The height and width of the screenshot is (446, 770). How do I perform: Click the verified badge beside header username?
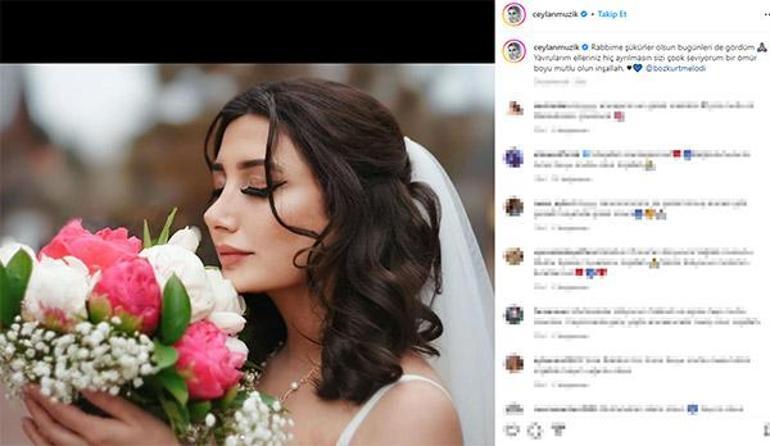[584, 14]
